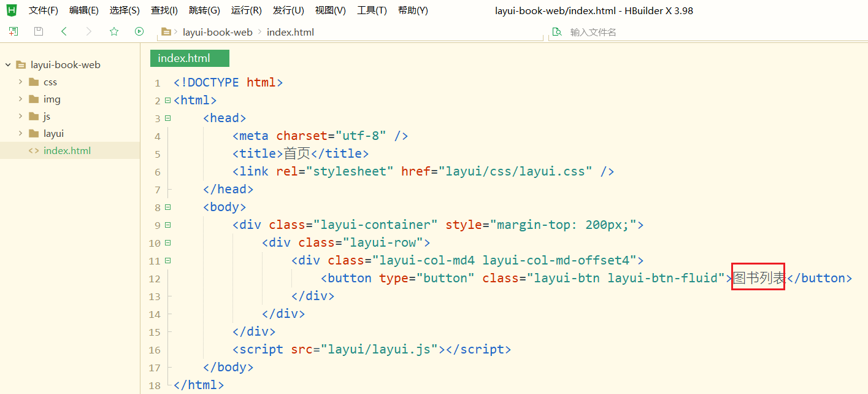
Task: Select the index.html editor tab
Action: 190,58
